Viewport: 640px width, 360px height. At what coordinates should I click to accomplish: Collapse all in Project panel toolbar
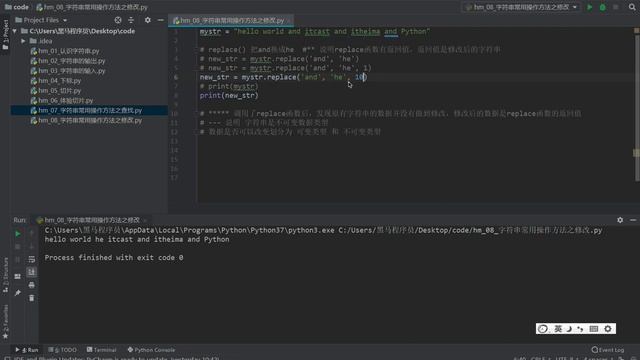click(x=131, y=20)
